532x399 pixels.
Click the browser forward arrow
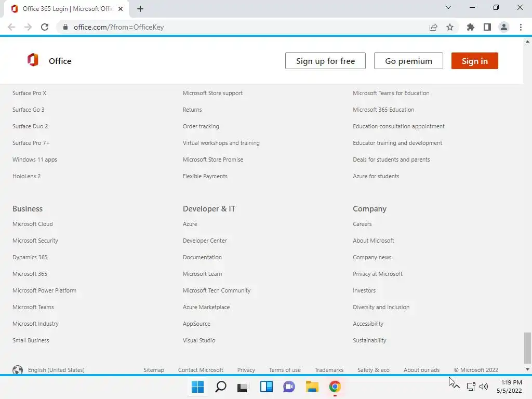(28, 27)
